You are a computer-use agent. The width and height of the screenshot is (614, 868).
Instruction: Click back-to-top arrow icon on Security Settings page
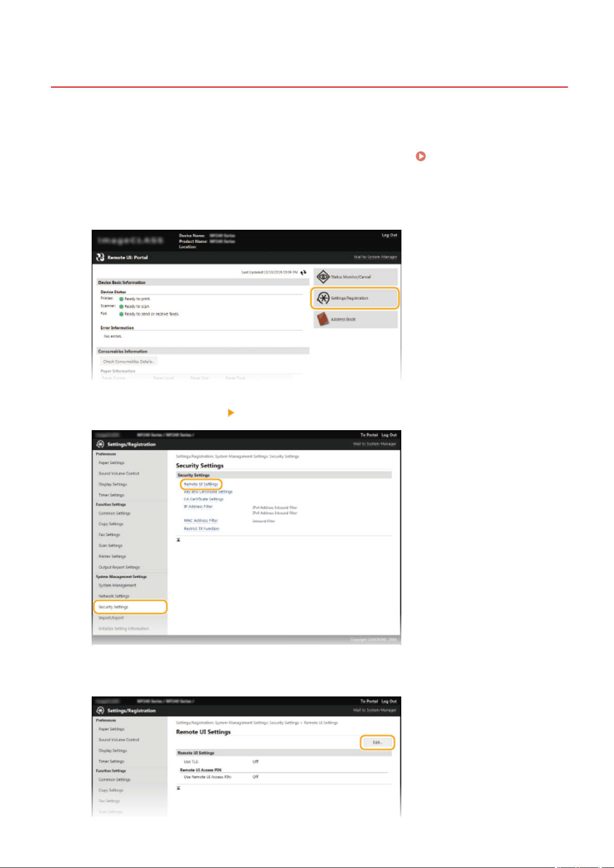tap(179, 540)
